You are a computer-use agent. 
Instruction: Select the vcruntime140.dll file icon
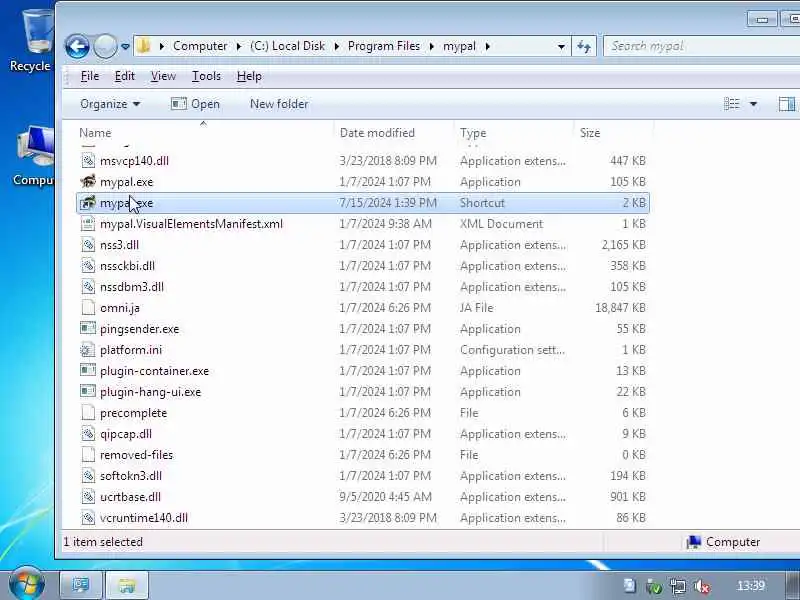(88, 517)
